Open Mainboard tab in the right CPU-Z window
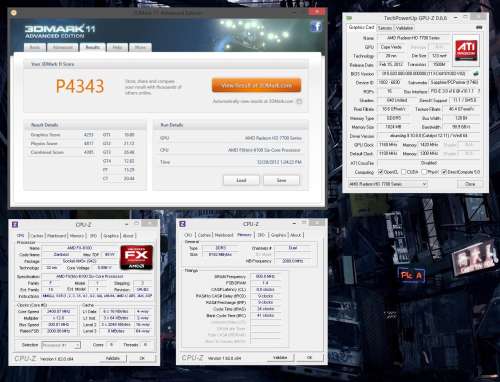Viewport: 500px width, 382px height. (x=224, y=235)
